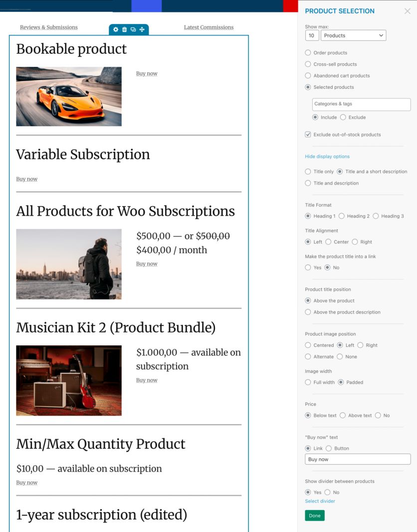Close the Product Selection panel

408,11
